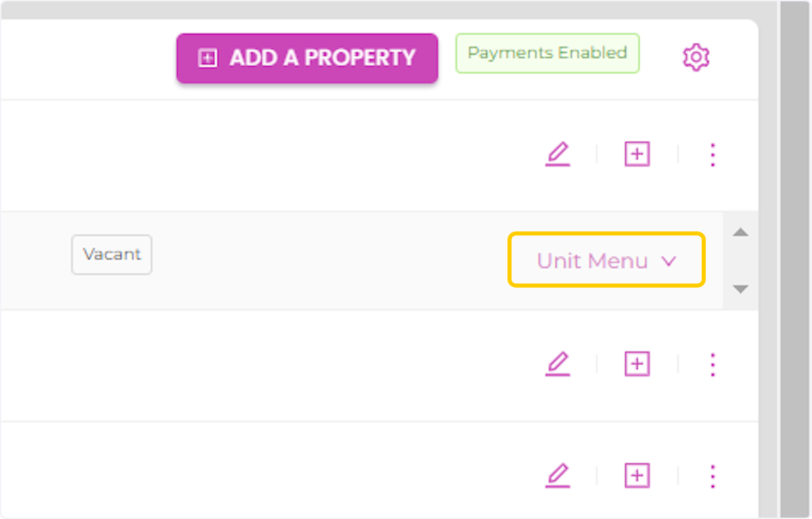Edit the second property with the pencil icon
The image size is (812, 519).
pos(558,364)
